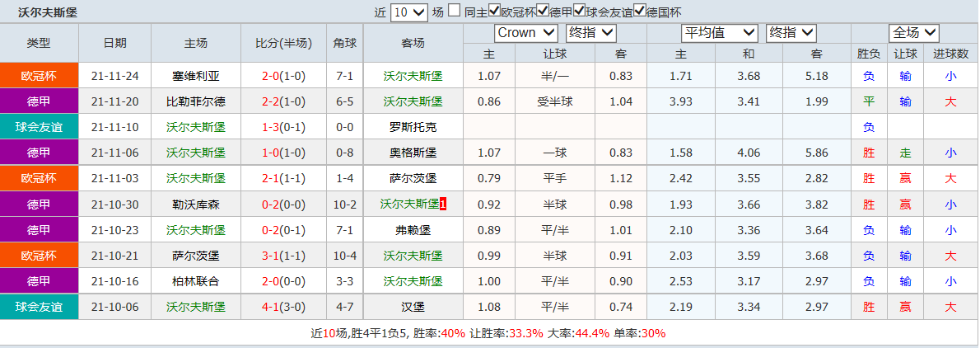980x348 pixels.
Task: Open the 汉堡 away team link
Action: point(413,307)
